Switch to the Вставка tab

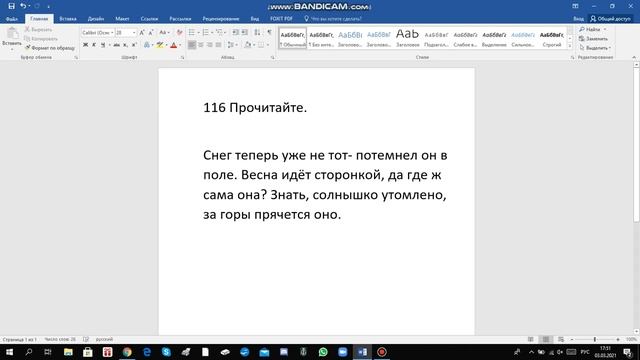tap(68, 19)
